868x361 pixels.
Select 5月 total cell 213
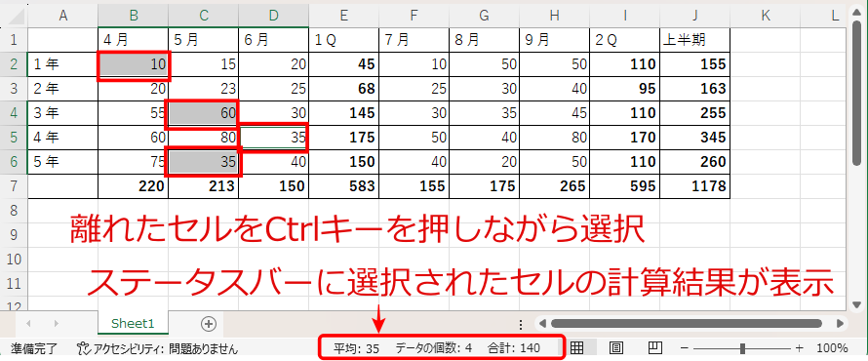point(204,186)
